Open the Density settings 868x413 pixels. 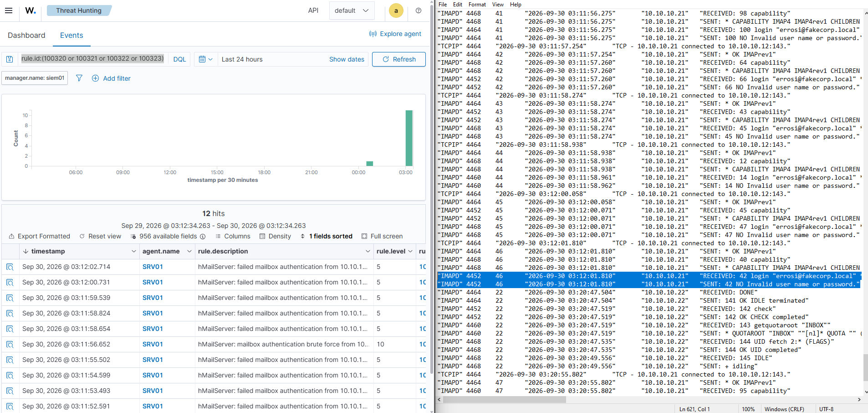coord(275,236)
